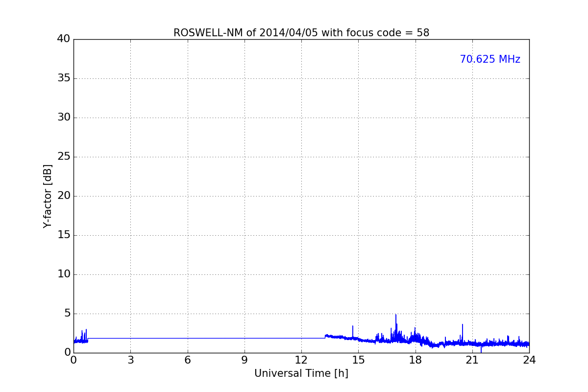Click the Y-factor [dB] axis label
Screen dimensions: 588x392
(48, 196)
